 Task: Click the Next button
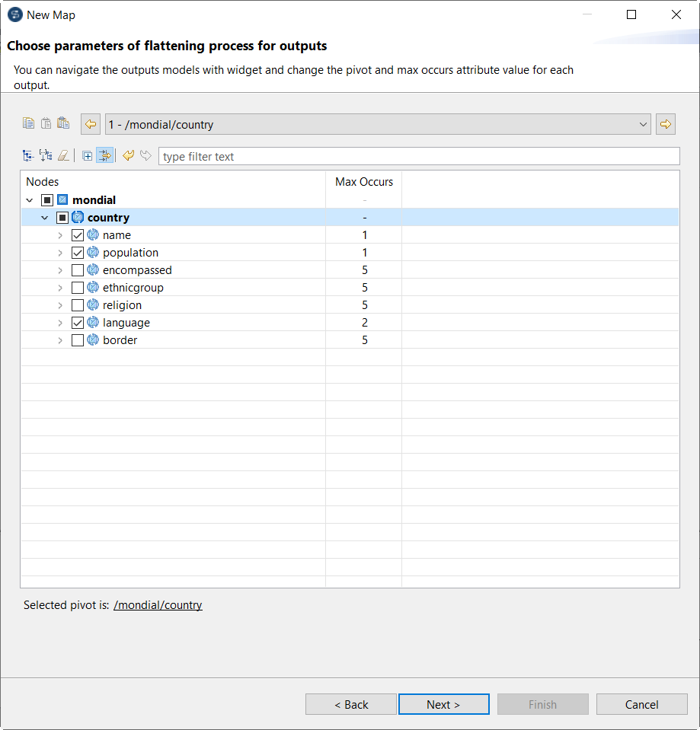pos(443,704)
